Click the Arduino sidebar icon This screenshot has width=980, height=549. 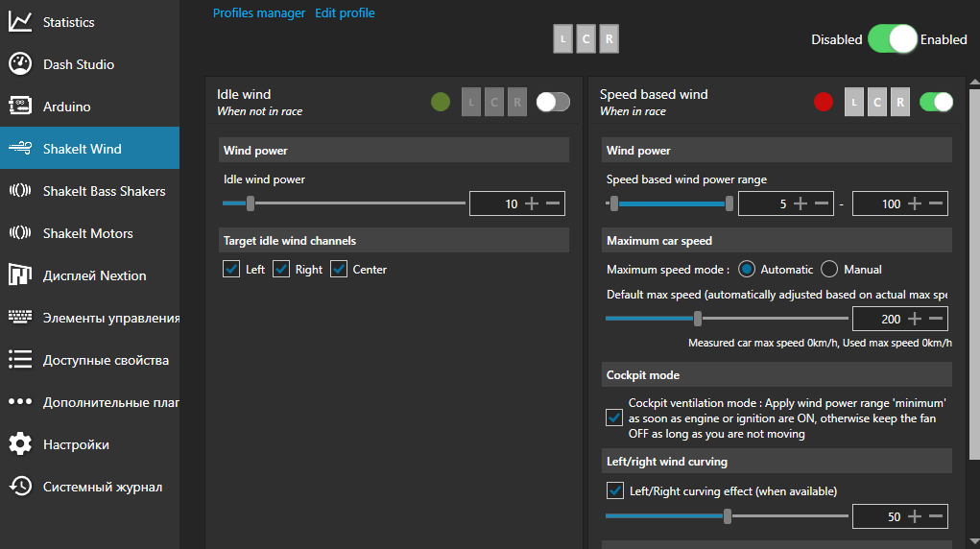[20, 107]
